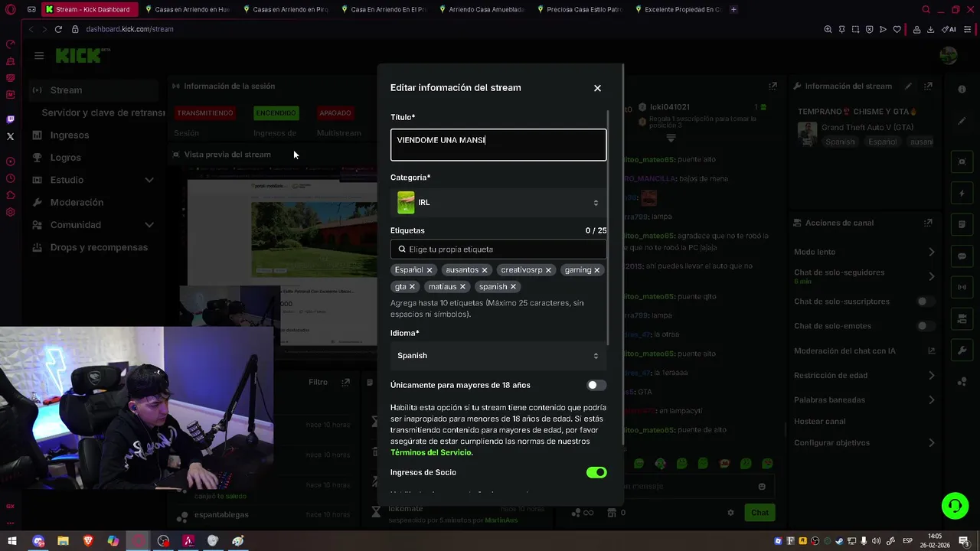Click the Filtro button in activity panel
The image size is (980, 551).
(x=318, y=382)
